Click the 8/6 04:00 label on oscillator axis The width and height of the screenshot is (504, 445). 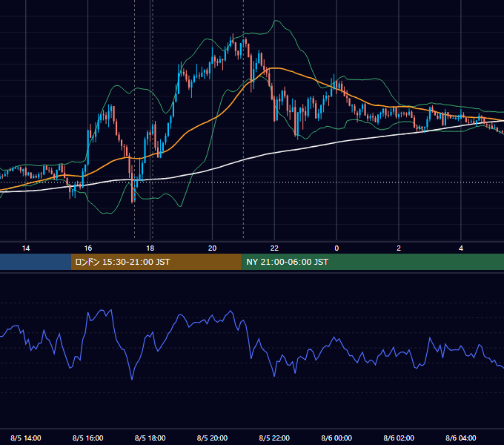pyautogui.click(x=461, y=438)
